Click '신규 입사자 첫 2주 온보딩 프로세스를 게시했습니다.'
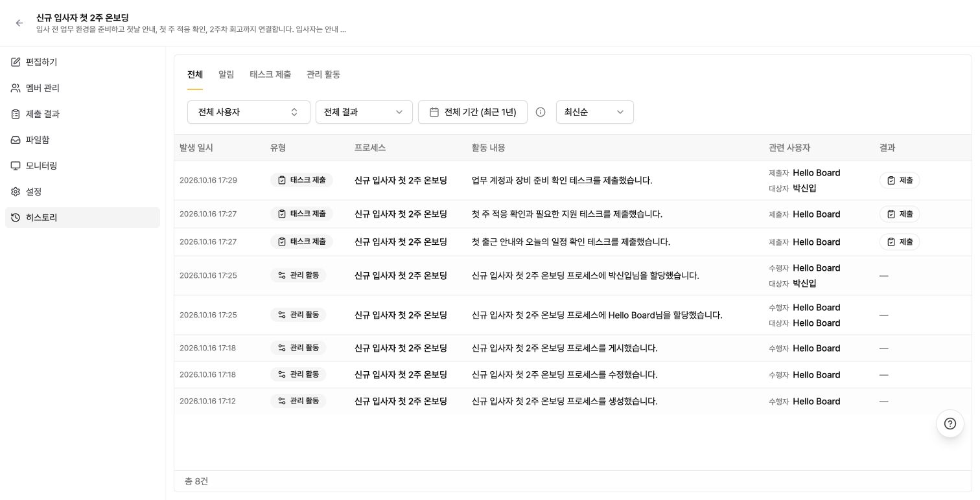Screen dimensions: 980x500 tap(565, 348)
